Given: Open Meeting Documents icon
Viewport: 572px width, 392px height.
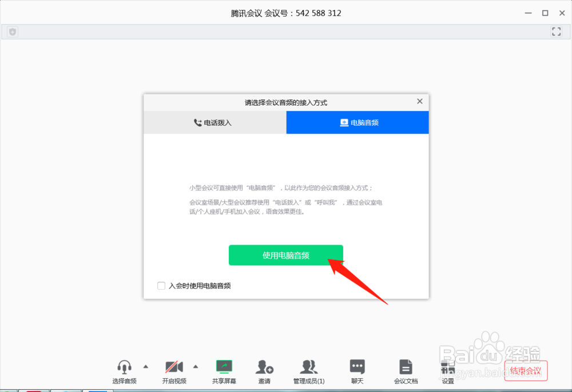Looking at the screenshot, I should click(406, 367).
